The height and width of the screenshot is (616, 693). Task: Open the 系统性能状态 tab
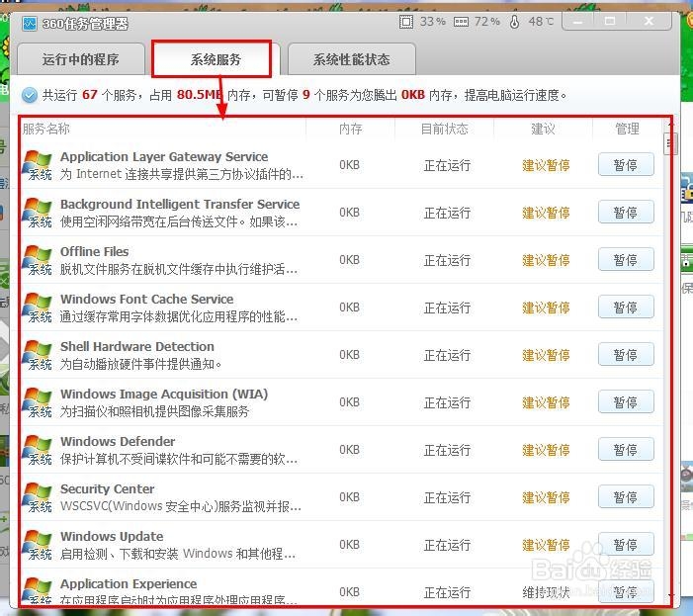pyautogui.click(x=351, y=59)
